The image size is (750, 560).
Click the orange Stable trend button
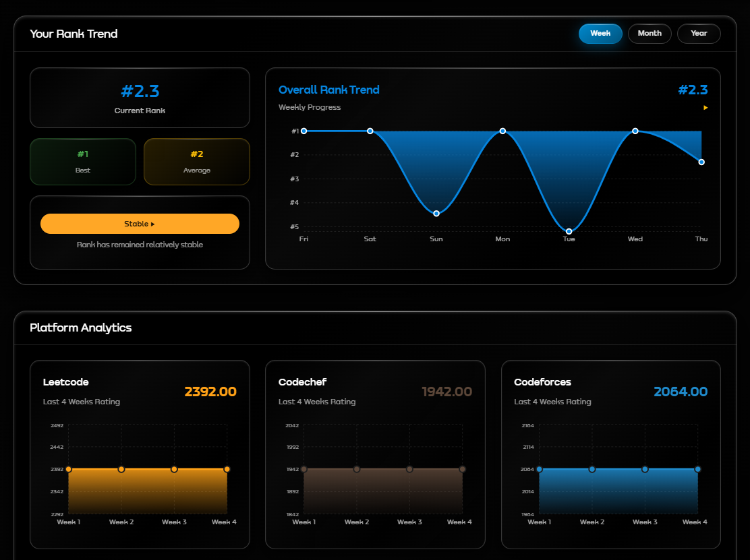(x=140, y=223)
